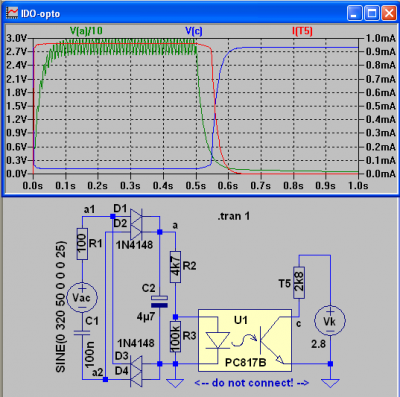Select capacitor C1 symbol

82,332
